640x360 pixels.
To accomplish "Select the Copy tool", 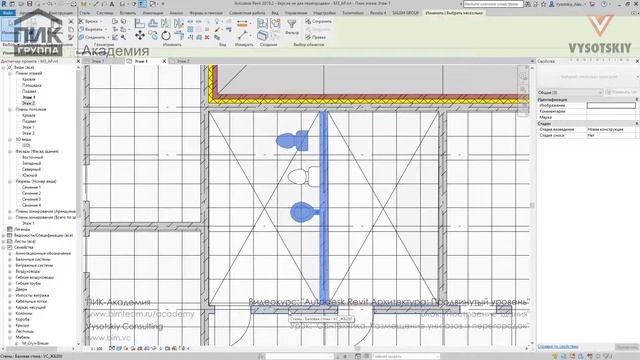I will 153,36.
